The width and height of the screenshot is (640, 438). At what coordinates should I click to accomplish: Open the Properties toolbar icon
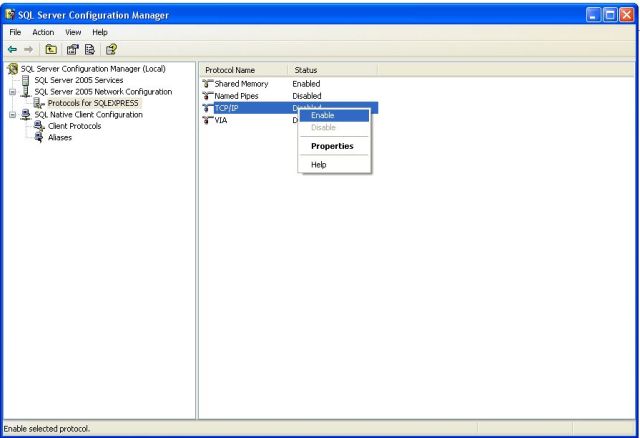(73, 49)
